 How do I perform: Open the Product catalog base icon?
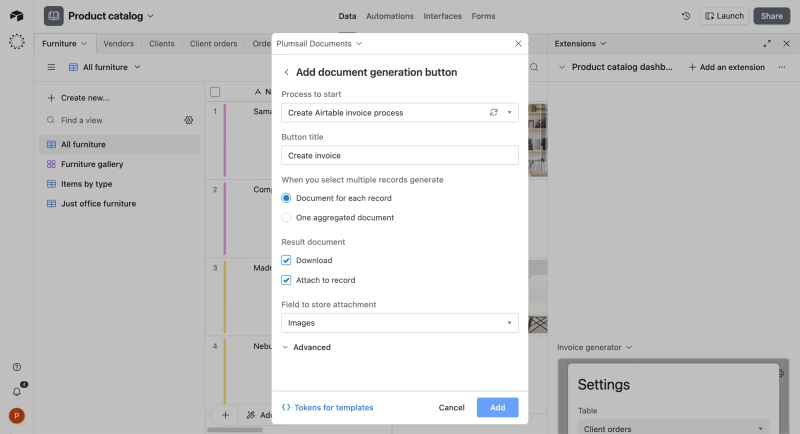click(x=54, y=16)
